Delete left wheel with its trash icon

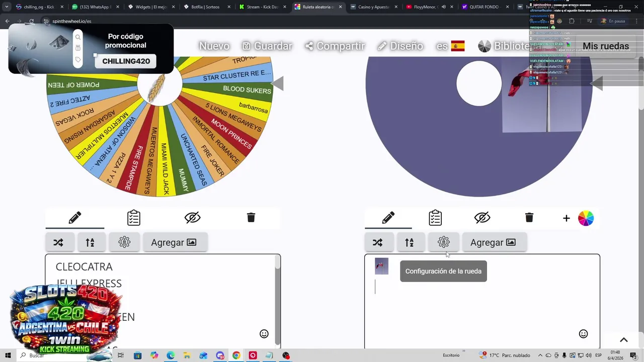click(x=251, y=217)
